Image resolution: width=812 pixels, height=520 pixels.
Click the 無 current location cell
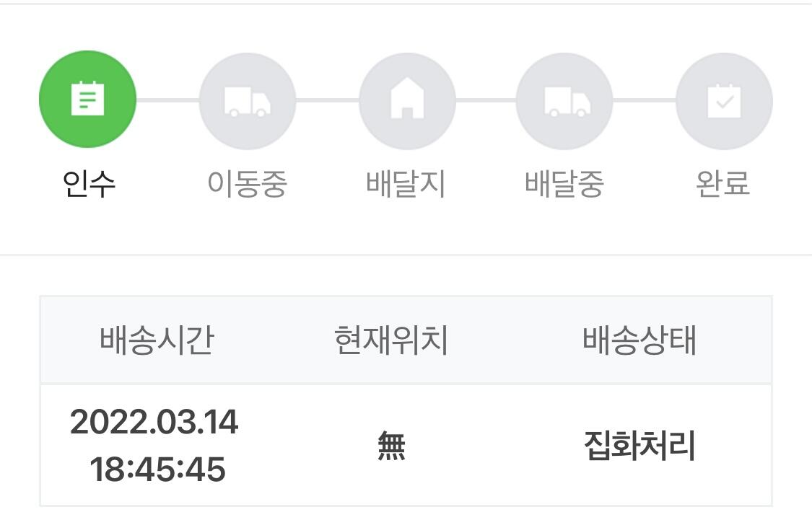(x=391, y=446)
